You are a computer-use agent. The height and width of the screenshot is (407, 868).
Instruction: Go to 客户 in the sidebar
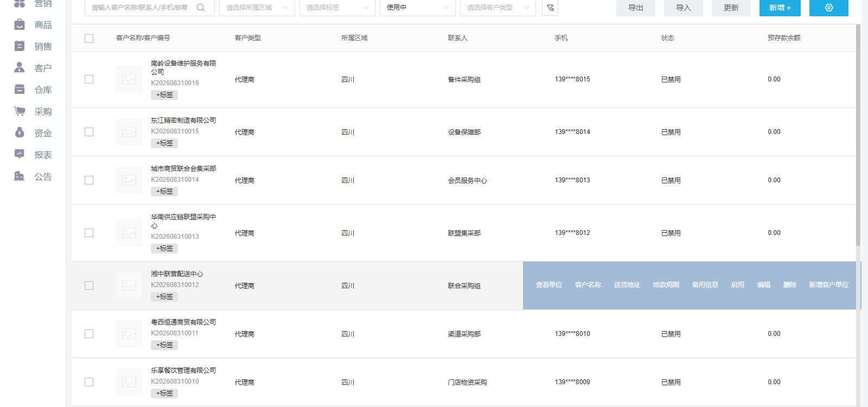(x=43, y=68)
